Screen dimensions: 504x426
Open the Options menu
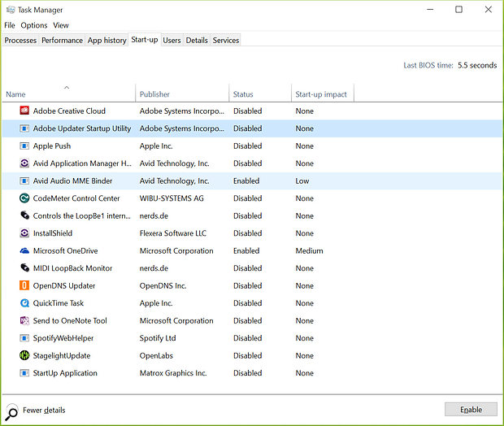coord(34,25)
